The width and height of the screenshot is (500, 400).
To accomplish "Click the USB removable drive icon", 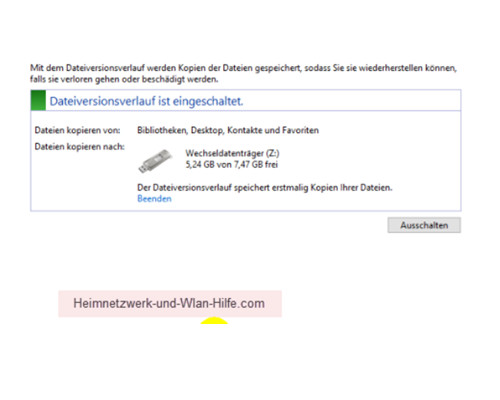I will [x=155, y=161].
